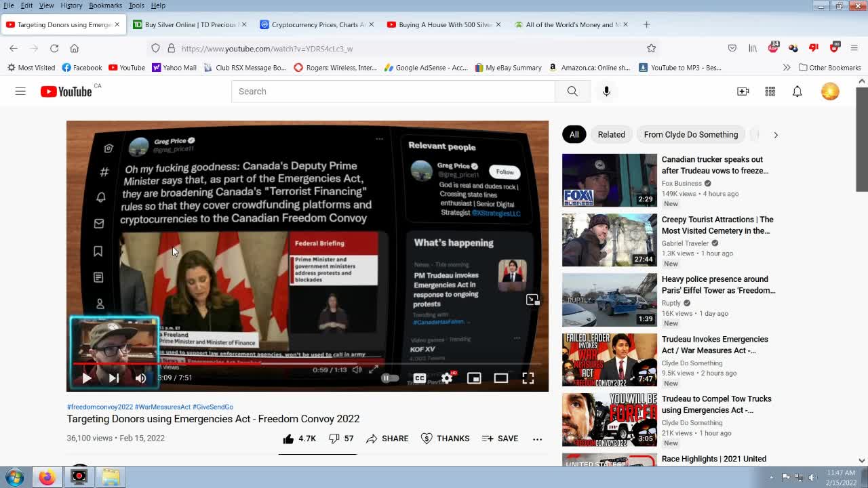
Task: Open Other Bookmarks folder
Action: pyautogui.click(x=830, y=67)
